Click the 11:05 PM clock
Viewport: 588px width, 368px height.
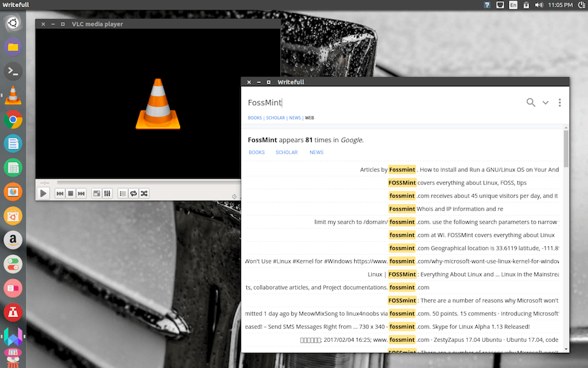561,5
